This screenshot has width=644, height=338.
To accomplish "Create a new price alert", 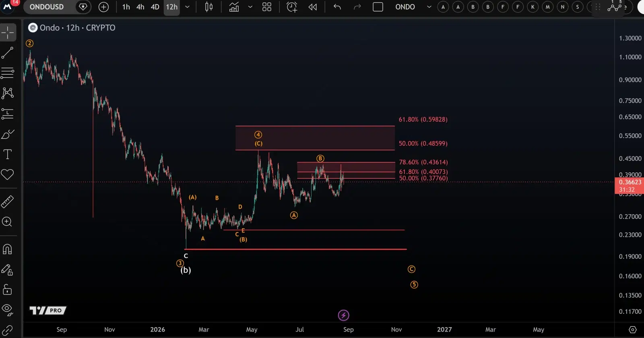I will click(292, 7).
